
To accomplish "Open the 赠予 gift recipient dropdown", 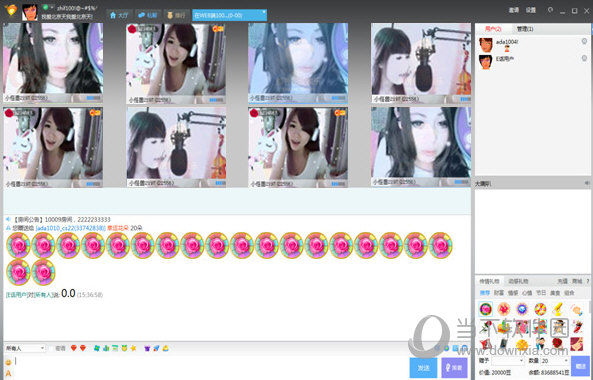I will [x=508, y=361].
